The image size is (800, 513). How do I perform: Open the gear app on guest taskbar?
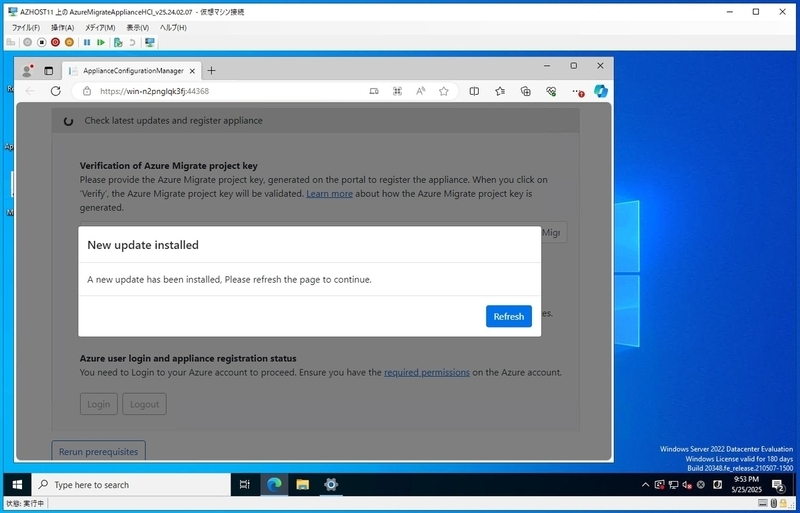[331, 484]
